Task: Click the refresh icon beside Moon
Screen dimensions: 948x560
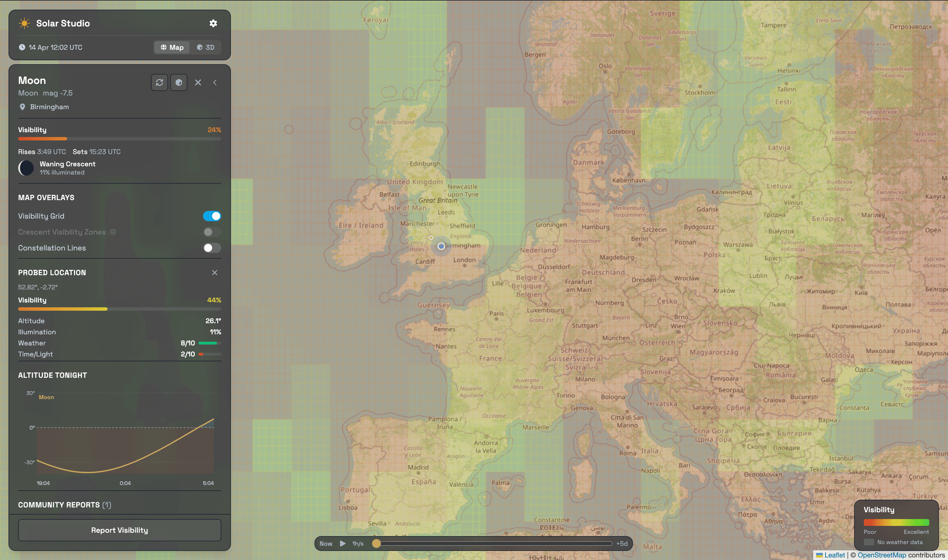Action: tap(159, 82)
